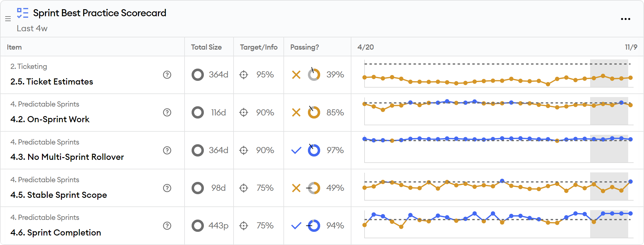
Task: Click the target icon next to 75% for Stable Sprint Scope
Action: point(243,188)
